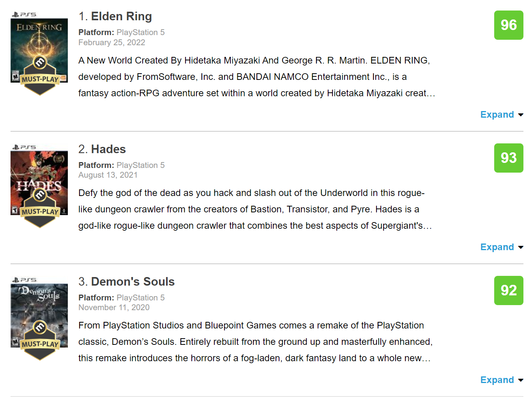
Task: Expand the Elden Ring description
Action: click(x=501, y=115)
